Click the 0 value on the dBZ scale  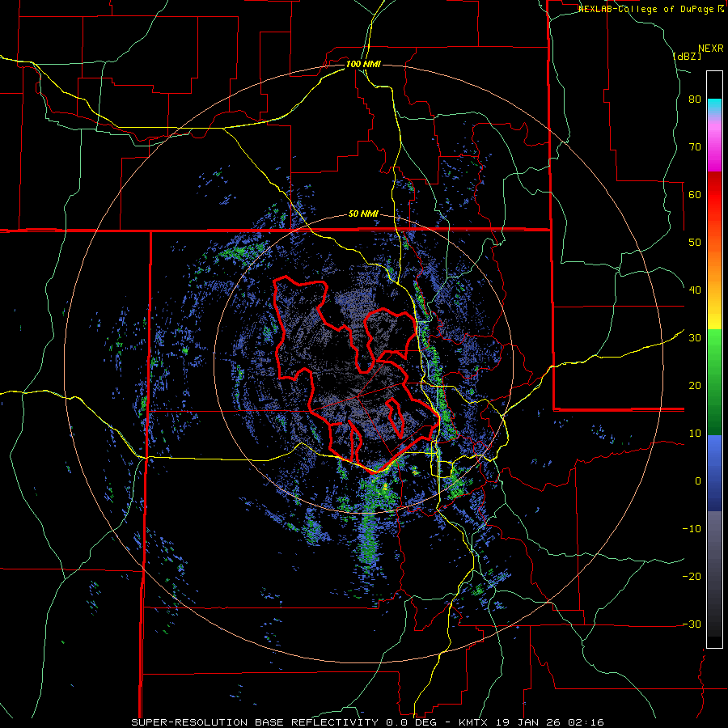698,481
